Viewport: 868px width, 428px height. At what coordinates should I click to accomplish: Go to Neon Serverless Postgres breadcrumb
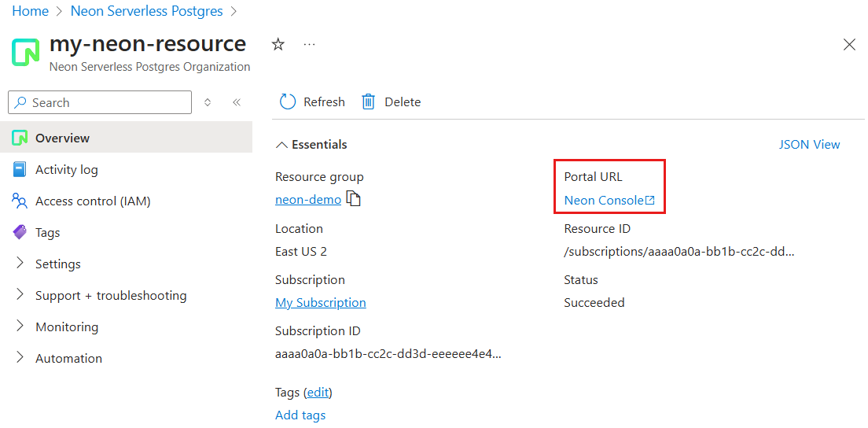coord(147,10)
